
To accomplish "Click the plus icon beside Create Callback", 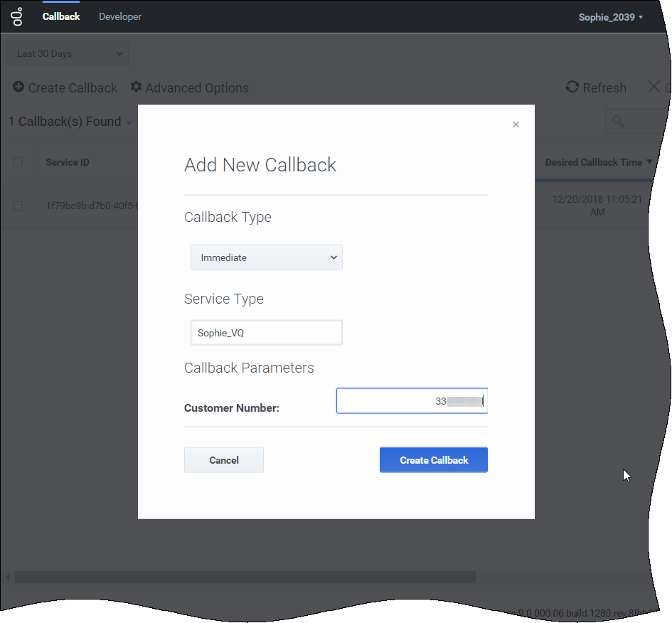I will tap(18, 87).
